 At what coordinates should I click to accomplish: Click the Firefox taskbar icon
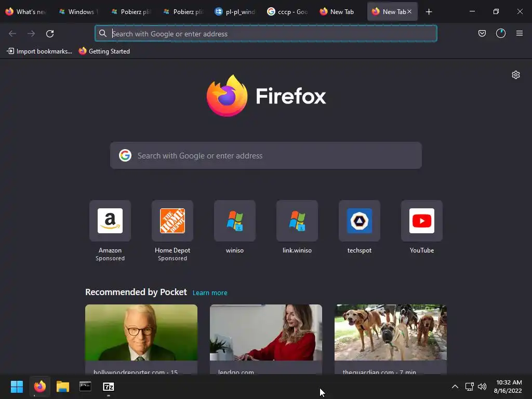[x=39, y=387]
